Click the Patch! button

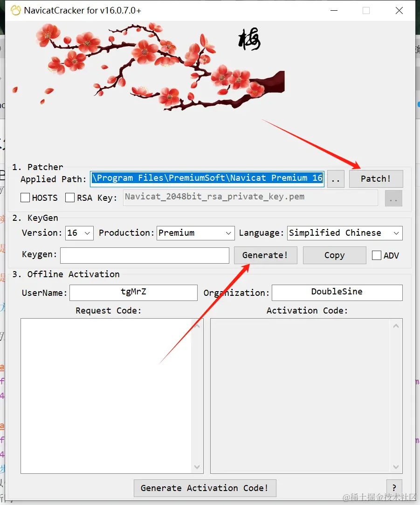(x=376, y=179)
